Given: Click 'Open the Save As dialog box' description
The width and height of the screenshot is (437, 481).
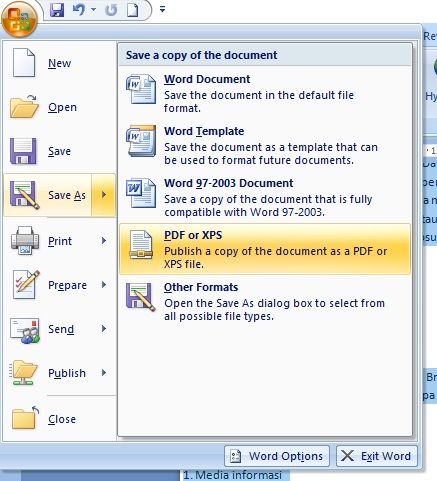Looking at the screenshot, I should point(274,310).
